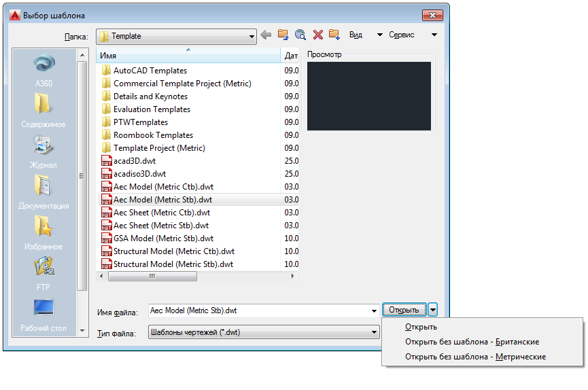Select Template Project (Metric) folder
588x390 pixels.
pyautogui.click(x=154, y=148)
